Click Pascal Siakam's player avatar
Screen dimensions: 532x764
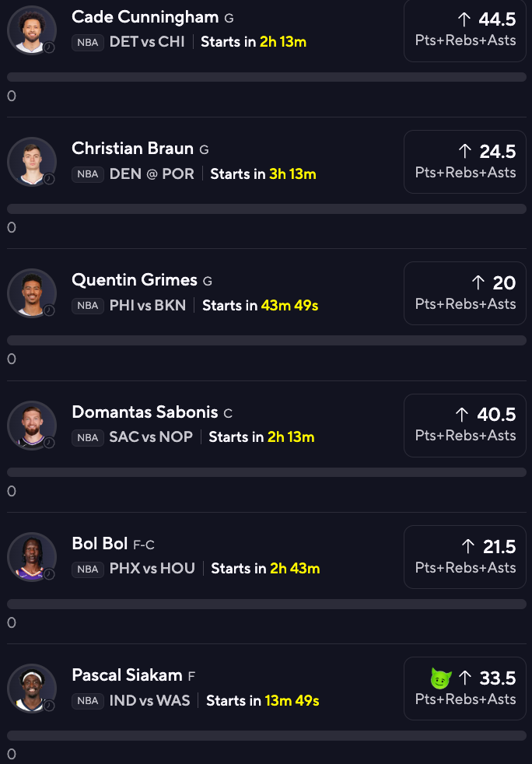pyautogui.click(x=32, y=689)
